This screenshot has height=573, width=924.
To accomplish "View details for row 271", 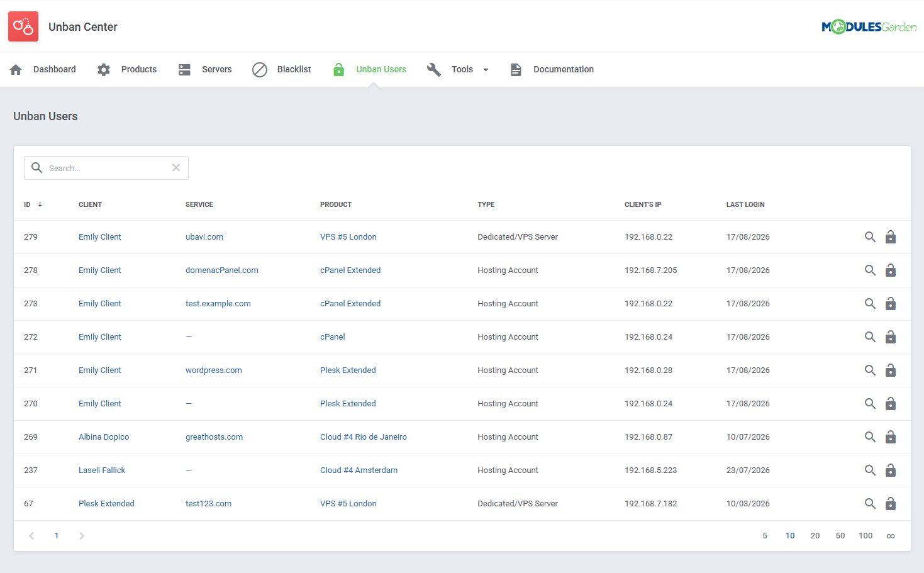I will [870, 370].
